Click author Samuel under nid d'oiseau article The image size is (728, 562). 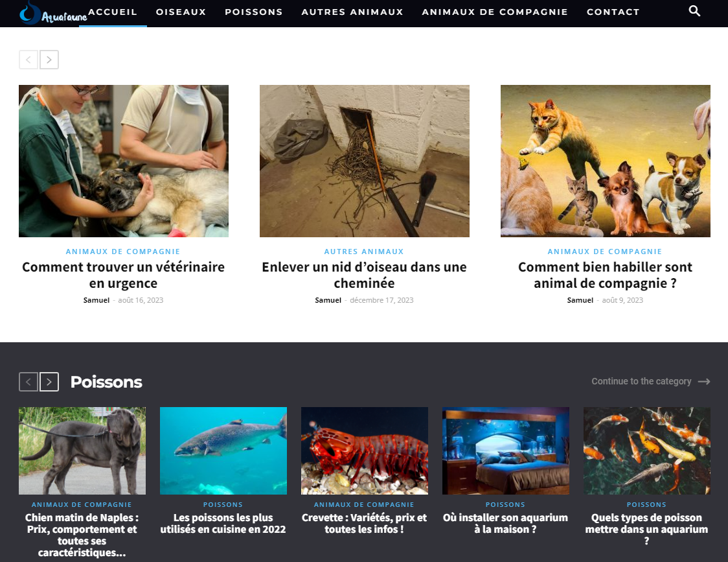(328, 300)
